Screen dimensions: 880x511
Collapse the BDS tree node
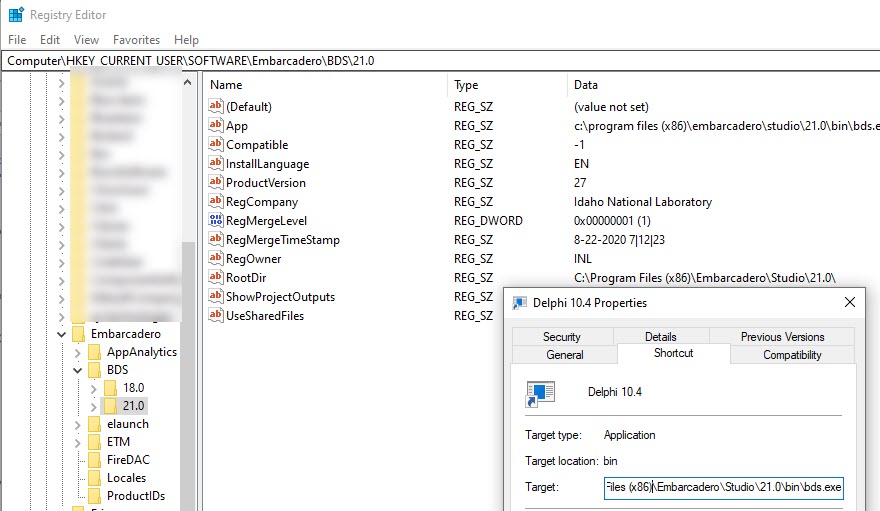[77, 370]
